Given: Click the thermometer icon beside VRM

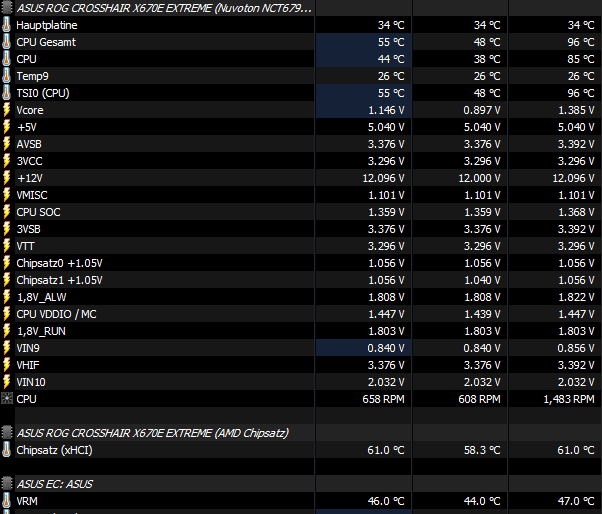Looking at the screenshot, I should 7,501.
